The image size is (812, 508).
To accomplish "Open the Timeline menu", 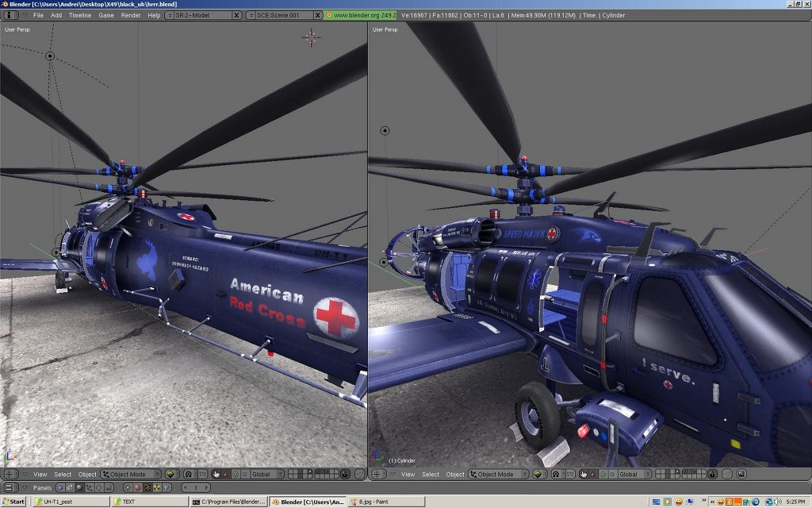I will [80, 15].
